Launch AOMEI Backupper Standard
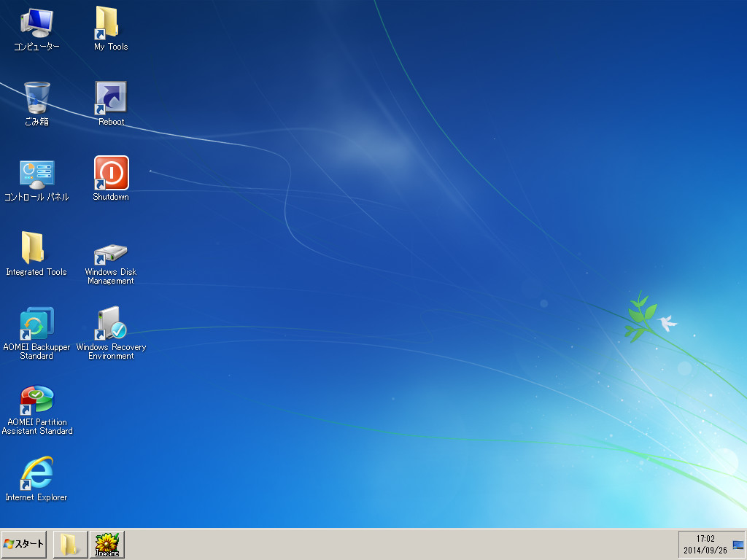Screen dimensions: 747x560 (36, 324)
